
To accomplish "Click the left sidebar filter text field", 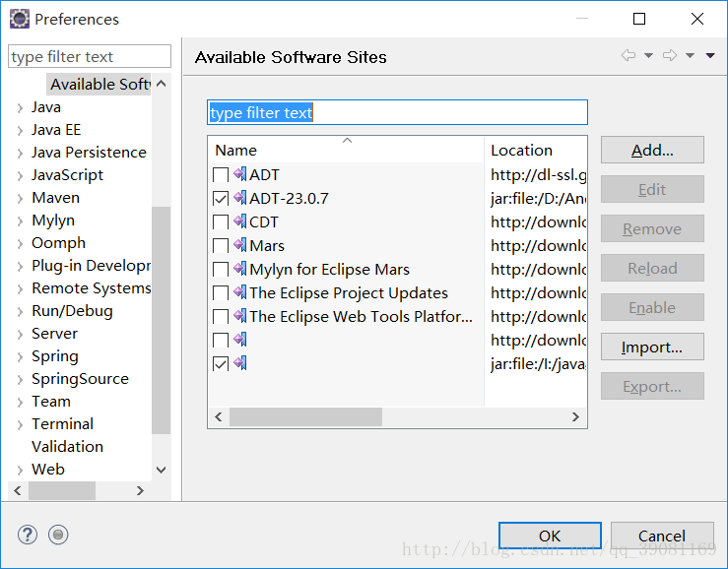I will 90,57.
